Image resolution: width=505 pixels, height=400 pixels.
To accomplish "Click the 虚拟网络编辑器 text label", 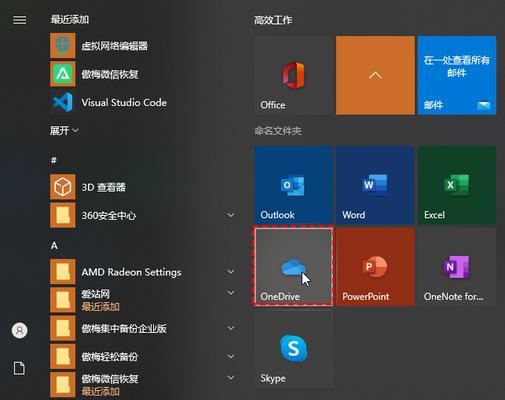I will point(115,46).
